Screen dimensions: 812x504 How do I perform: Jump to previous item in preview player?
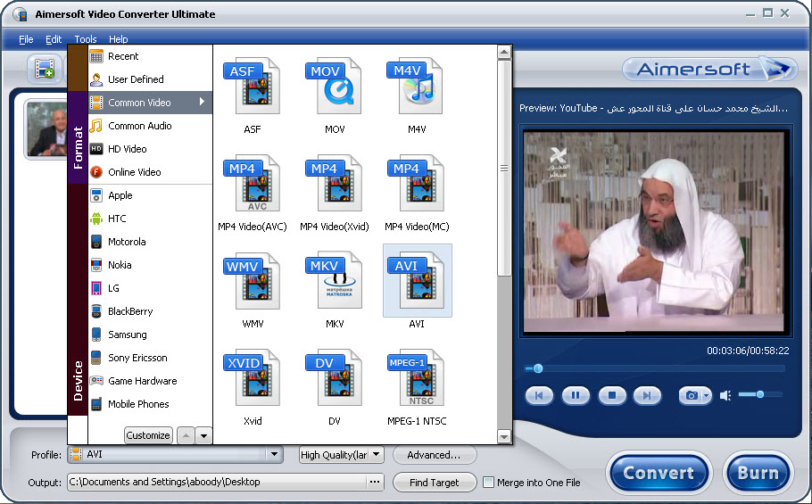539,396
